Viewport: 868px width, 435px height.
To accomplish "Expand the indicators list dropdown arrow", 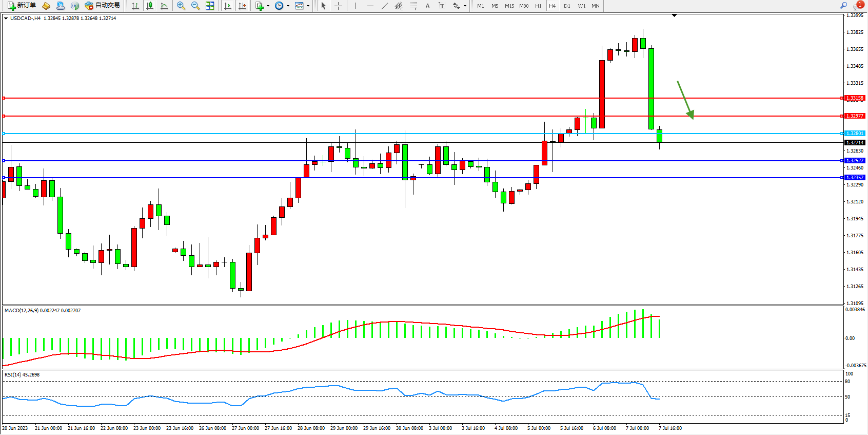I will tap(268, 6).
